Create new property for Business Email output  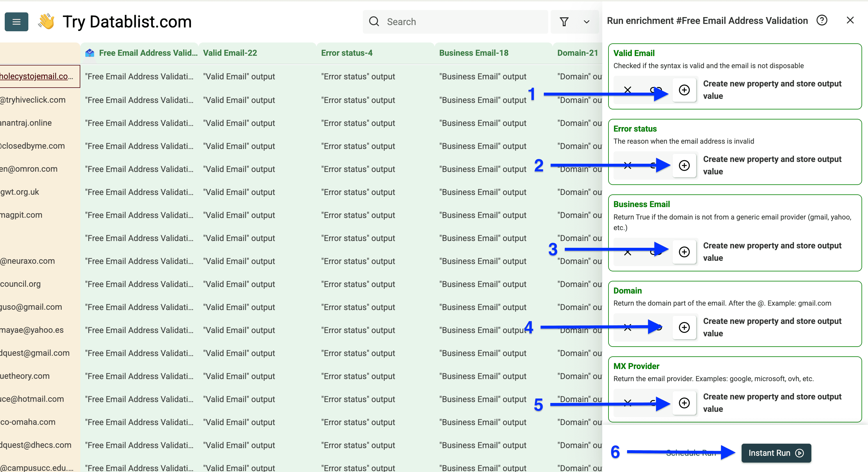[684, 252]
